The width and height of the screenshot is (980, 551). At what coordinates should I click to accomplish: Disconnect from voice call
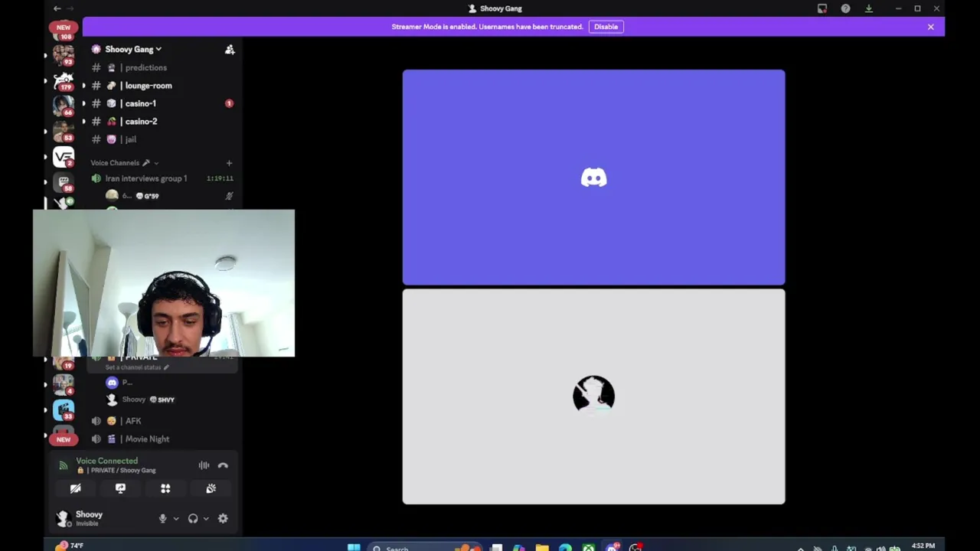pyautogui.click(x=223, y=465)
